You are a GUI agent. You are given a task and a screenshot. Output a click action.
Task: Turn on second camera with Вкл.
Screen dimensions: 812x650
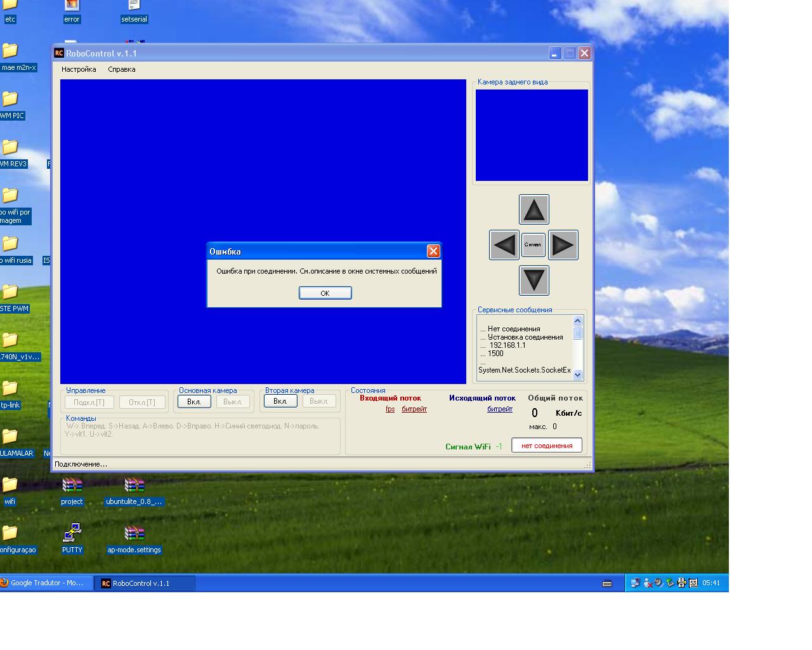(x=280, y=401)
